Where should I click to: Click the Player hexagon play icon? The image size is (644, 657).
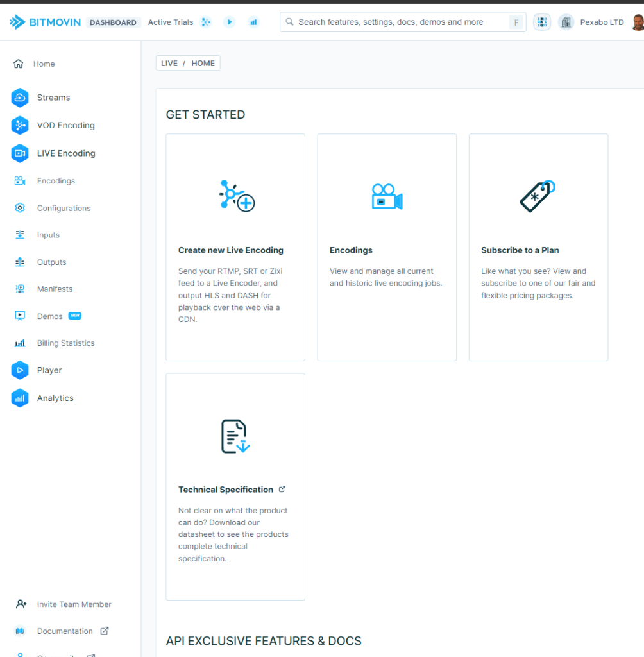20,370
